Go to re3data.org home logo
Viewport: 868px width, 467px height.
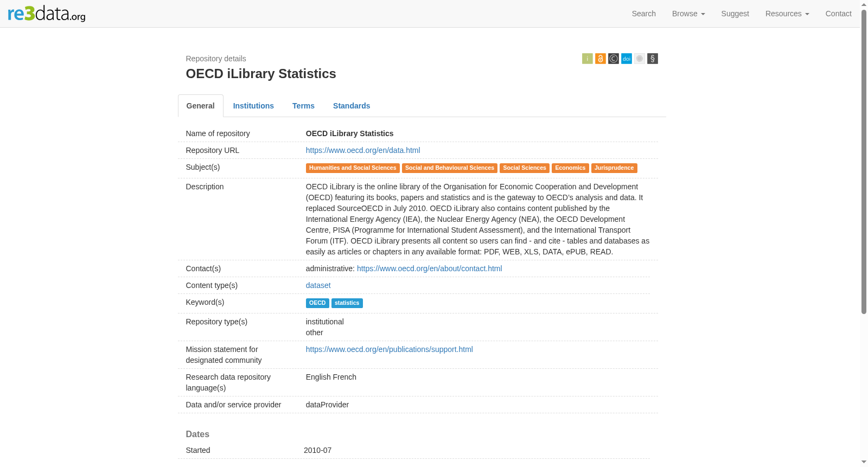(47, 14)
